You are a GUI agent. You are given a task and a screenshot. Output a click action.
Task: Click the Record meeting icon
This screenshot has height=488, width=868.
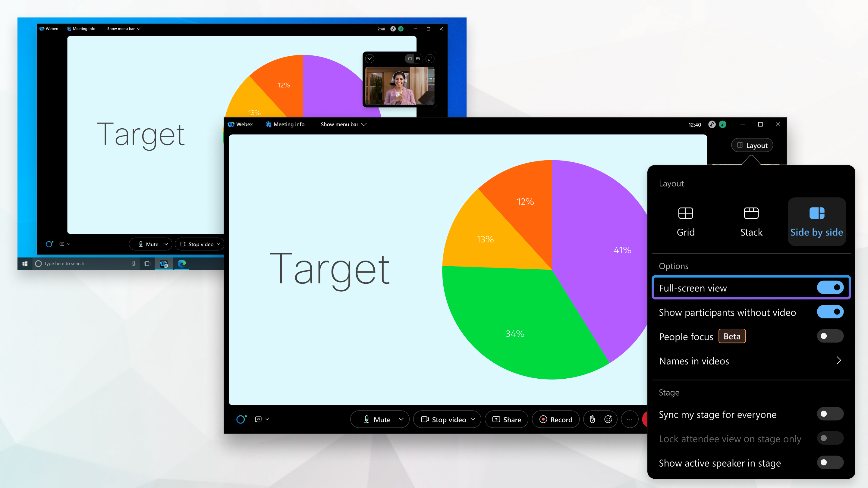coord(555,420)
